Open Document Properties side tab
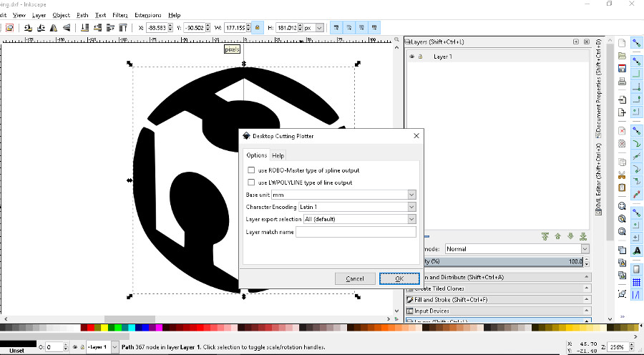The width and height of the screenshot is (644, 355). (x=598, y=88)
